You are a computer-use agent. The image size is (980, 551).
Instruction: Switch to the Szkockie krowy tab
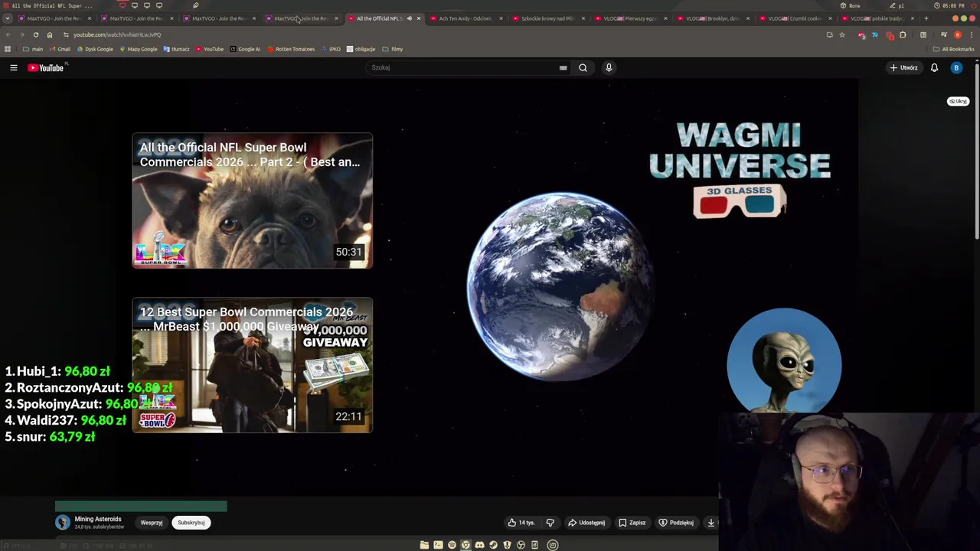coord(547,18)
